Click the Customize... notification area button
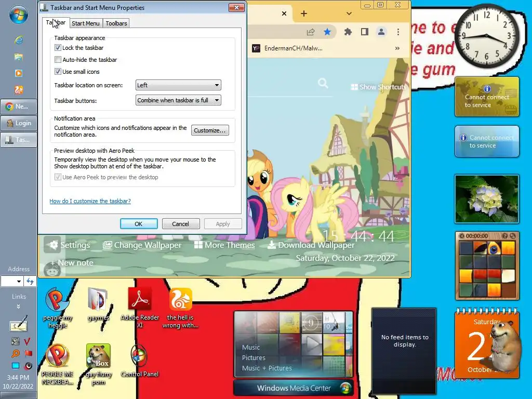 pyautogui.click(x=210, y=130)
